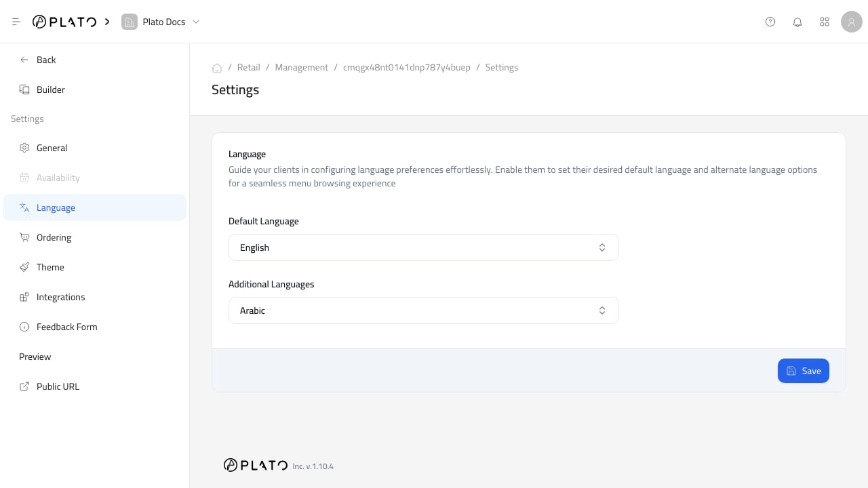868x488 pixels.
Task: Open Feedback Form settings
Action: 95,327
